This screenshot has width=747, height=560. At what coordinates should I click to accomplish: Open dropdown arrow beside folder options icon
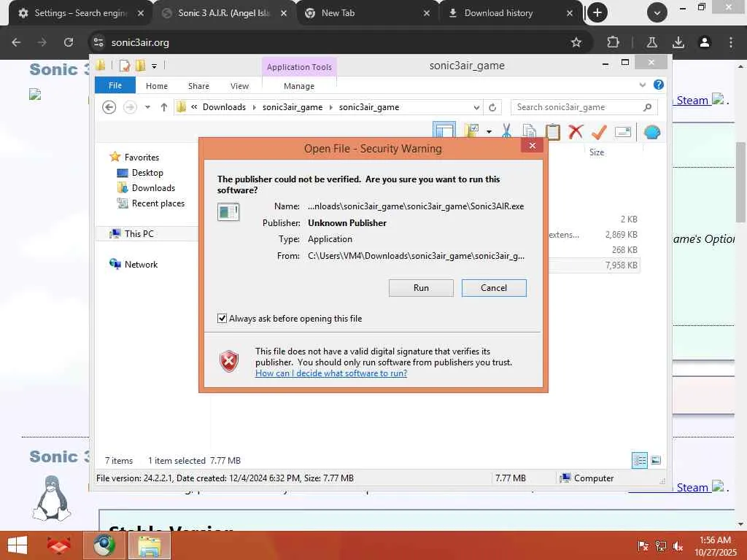click(489, 131)
